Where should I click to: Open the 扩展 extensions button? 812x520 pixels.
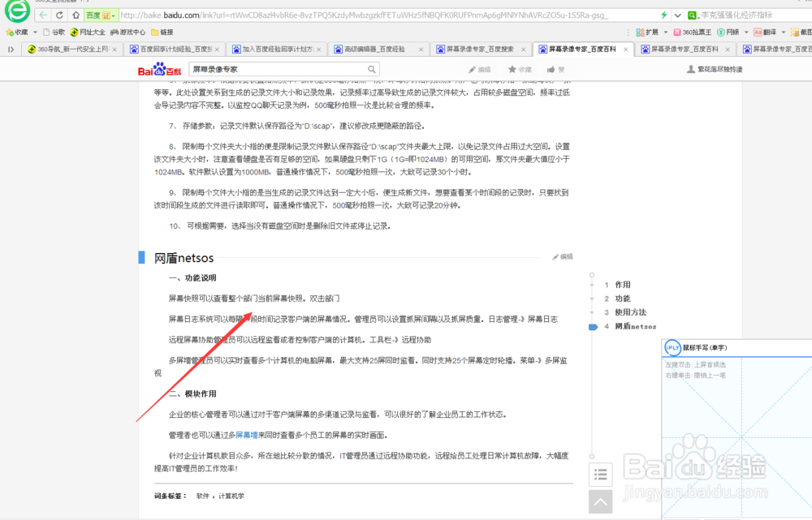click(x=647, y=32)
